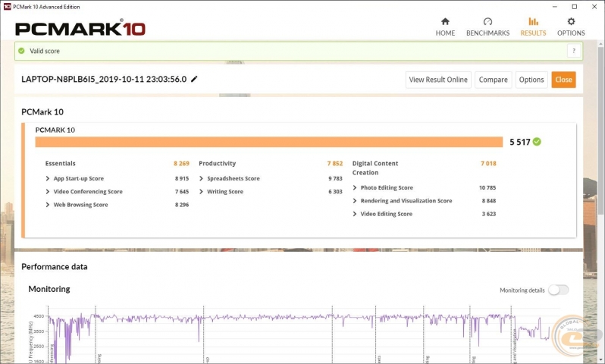Click the Essentials heading
Screen dimensions: 605x364
coord(60,163)
